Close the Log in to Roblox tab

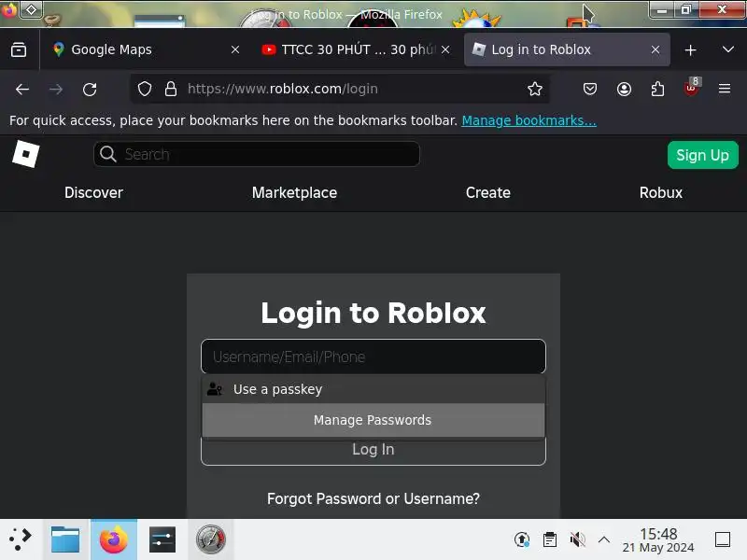[655, 49]
